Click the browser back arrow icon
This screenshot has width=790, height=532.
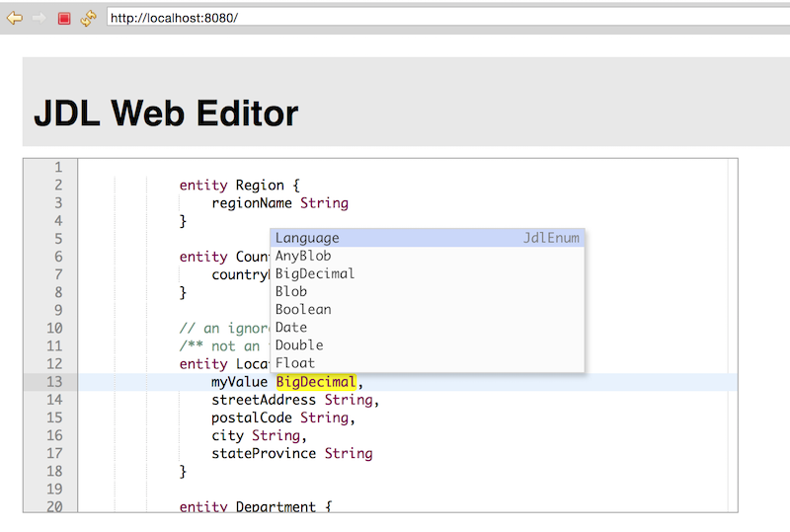point(15,18)
